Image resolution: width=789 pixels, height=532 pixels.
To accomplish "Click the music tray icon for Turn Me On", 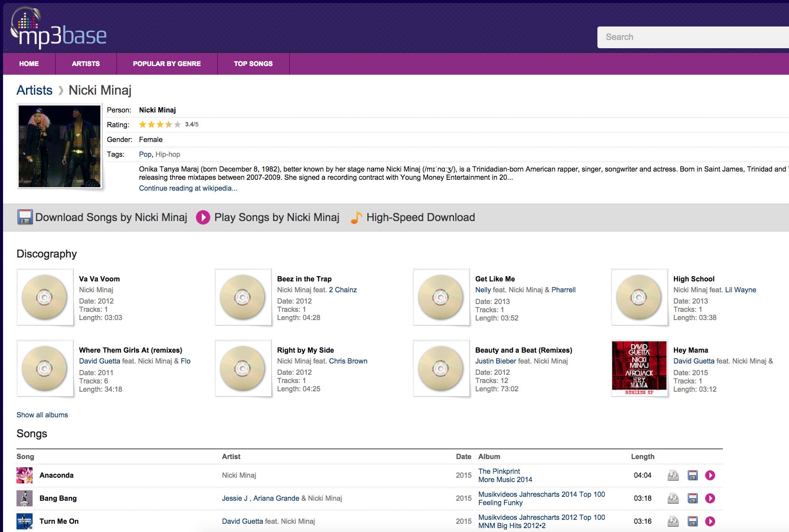I will [x=673, y=522].
